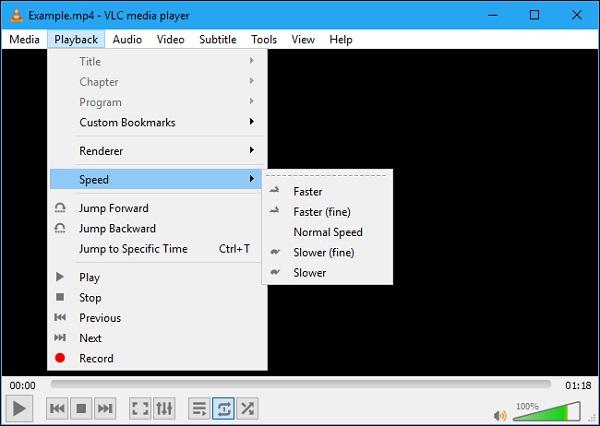
Task: Choose Faster playback speed
Action: tap(327, 191)
